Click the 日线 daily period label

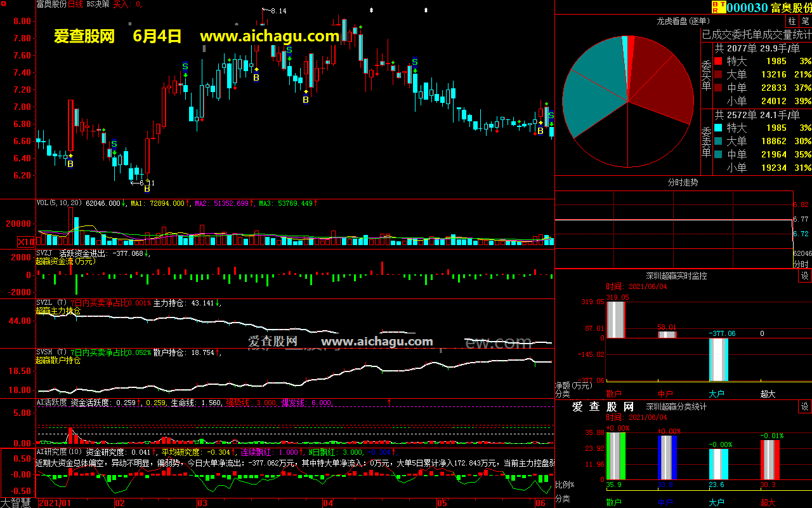click(x=75, y=4)
